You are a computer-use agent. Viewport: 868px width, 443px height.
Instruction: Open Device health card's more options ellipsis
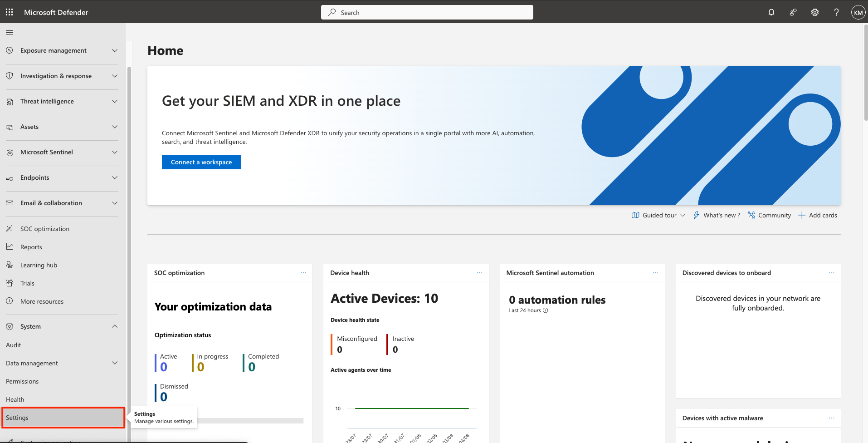pos(479,273)
